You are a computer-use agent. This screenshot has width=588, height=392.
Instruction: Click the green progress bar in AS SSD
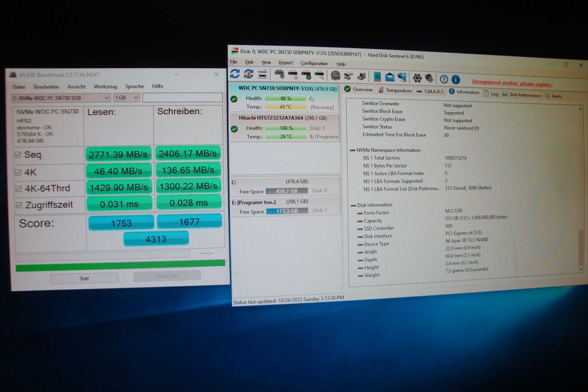(121, 265)
